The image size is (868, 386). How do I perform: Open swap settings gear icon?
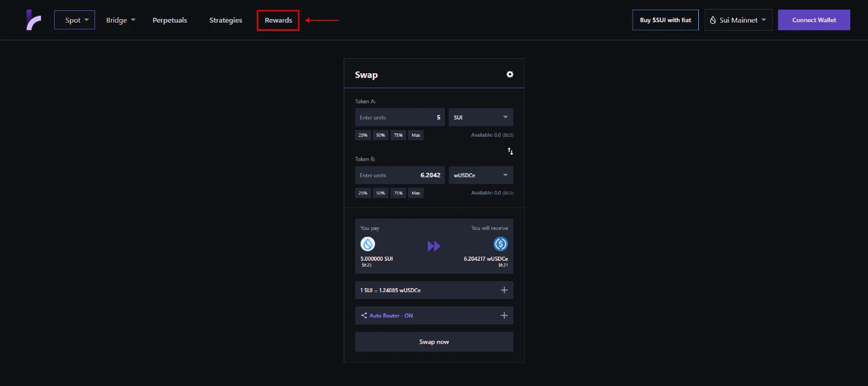(510, 75)
